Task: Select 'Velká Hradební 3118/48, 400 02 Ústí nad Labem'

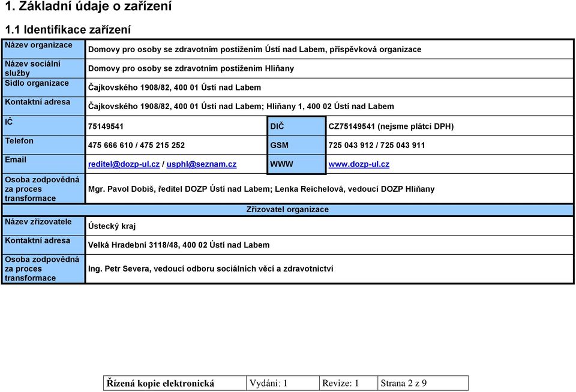Action: coord(179,245)
